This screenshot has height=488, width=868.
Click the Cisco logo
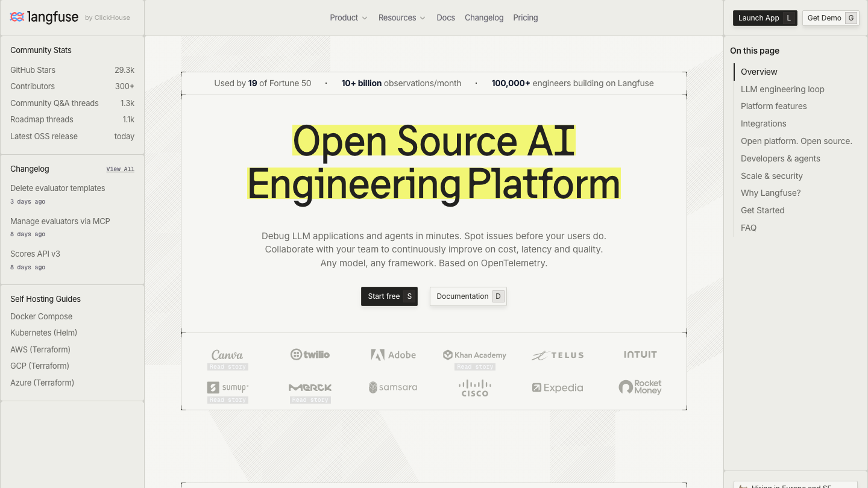point(474,388)
